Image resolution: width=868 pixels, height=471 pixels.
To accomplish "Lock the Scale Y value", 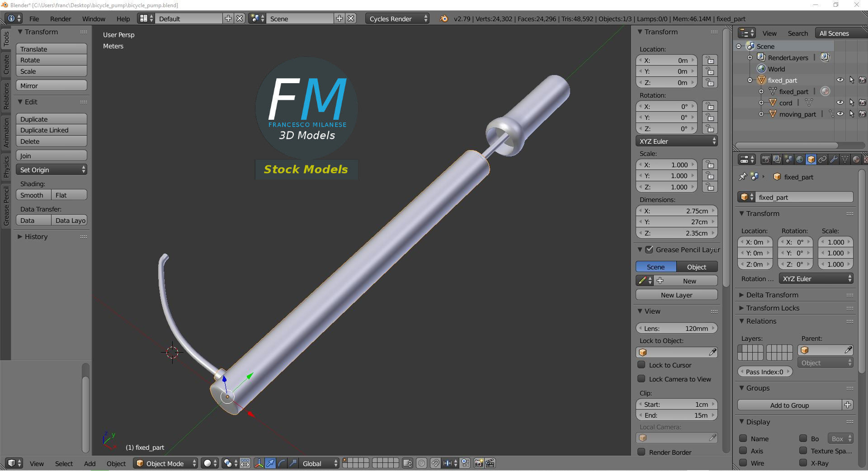I will tap(710, 176).
